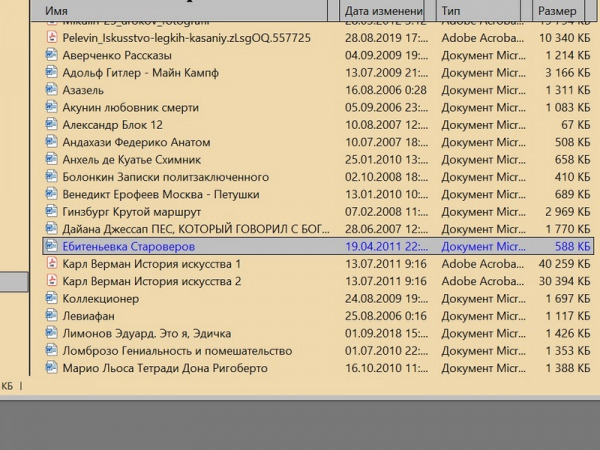Click the icon beside Левиафан
Image resolution: width=600 pixels, height=450 pixels.
pyautogui.click(x=51, y=316)
